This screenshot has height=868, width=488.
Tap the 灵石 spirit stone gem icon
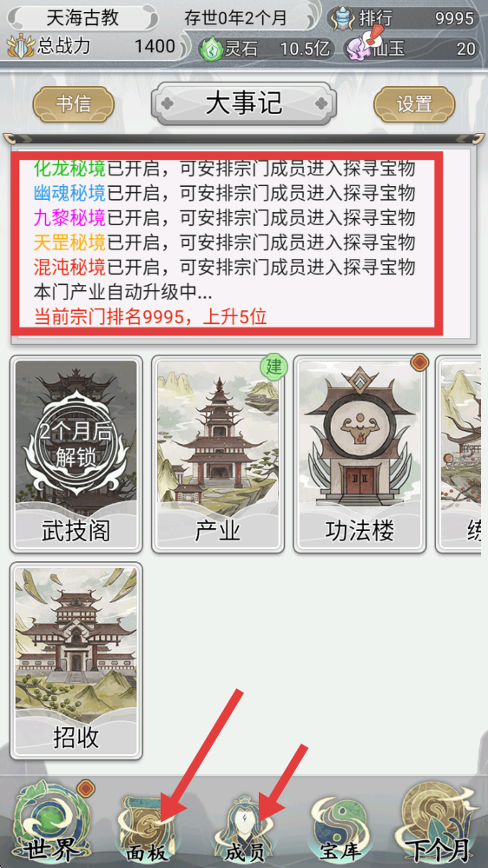(x=211, y=49)
